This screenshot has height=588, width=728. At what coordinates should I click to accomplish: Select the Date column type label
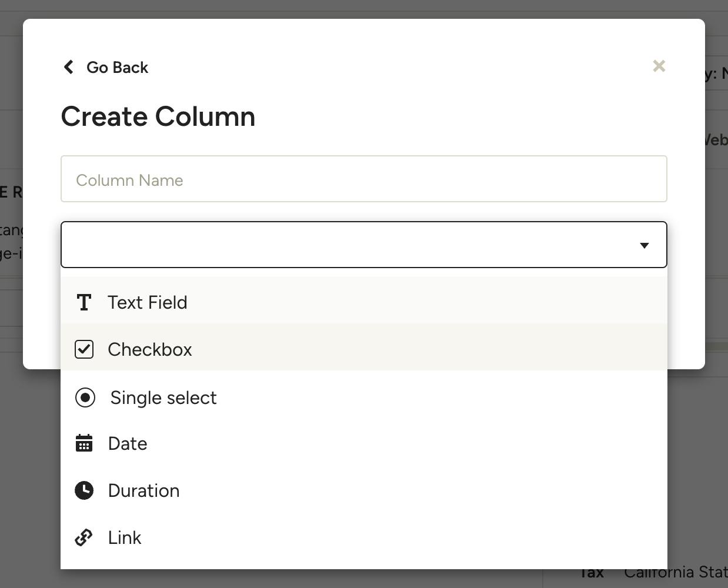pyautogui.click(x=128, y=443)
